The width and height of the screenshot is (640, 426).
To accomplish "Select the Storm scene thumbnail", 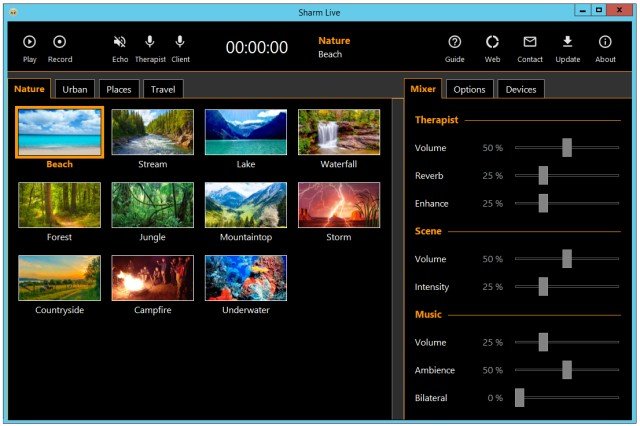I will pos(339,205).
